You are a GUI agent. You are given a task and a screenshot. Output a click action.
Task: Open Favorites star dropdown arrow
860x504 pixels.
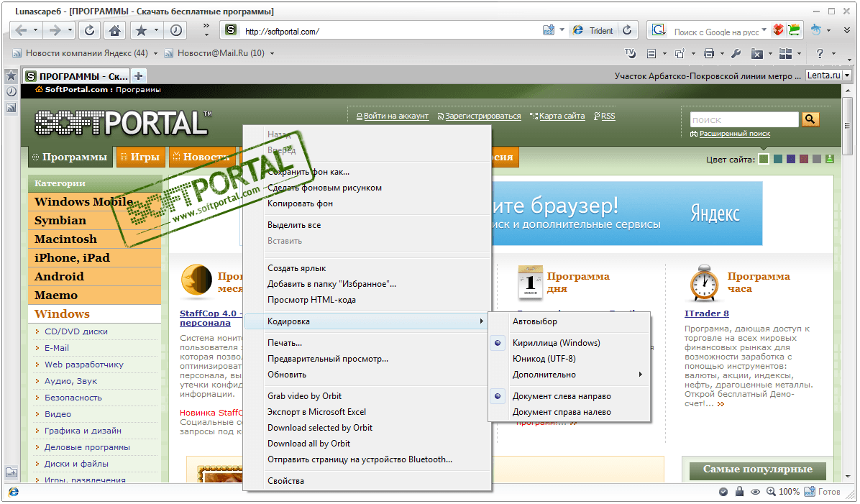[x=156, y=31]
